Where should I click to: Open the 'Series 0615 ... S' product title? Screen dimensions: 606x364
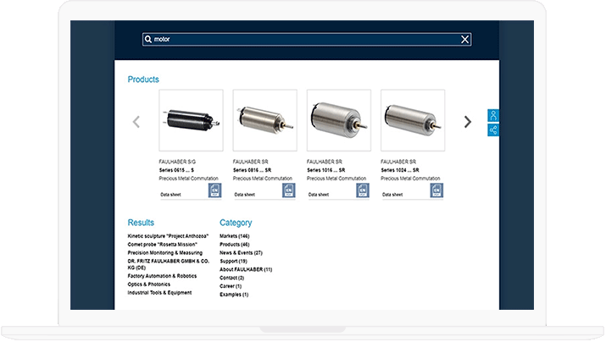[176, 170]
